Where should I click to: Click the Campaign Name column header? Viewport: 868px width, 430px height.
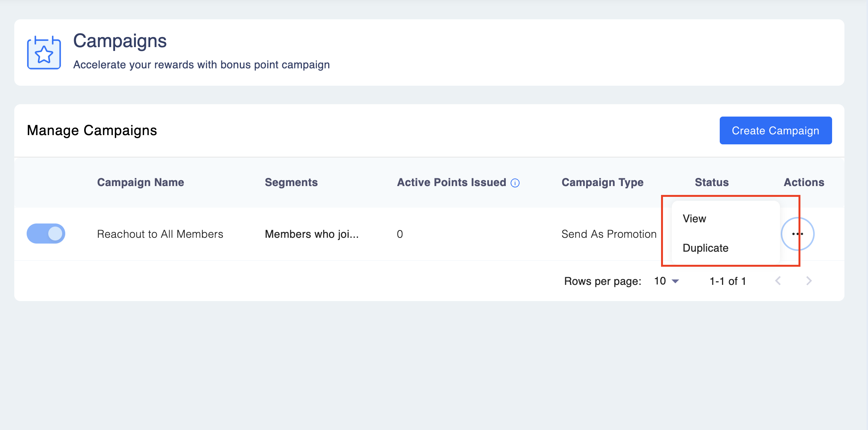coord(141,183)
